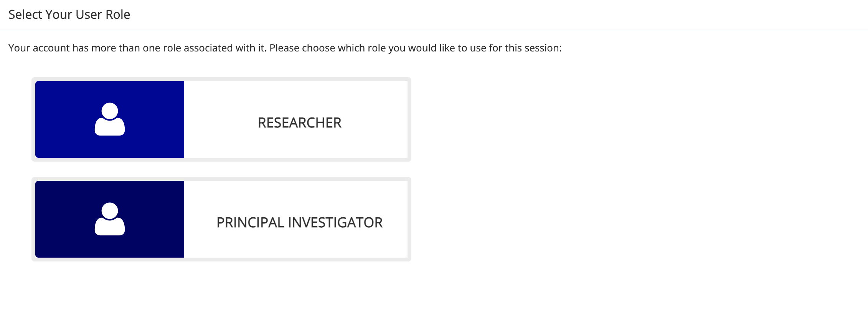
Task: Click the PRINCIPAL INVESTIGATOR label text
Action: pyautogui.click(x=299, y=223)
